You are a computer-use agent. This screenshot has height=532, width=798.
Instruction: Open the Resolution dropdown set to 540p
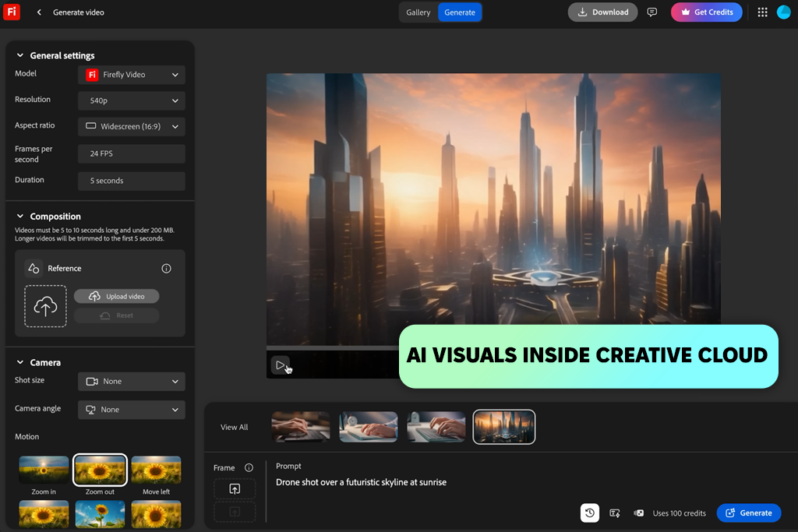coord(131,100)
